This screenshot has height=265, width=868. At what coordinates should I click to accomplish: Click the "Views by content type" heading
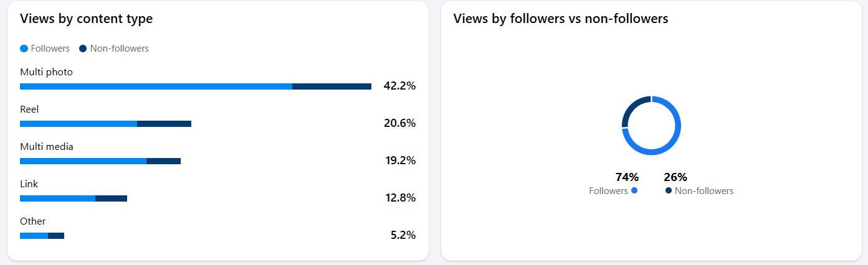pyautogui.click(x=86, y=19)
